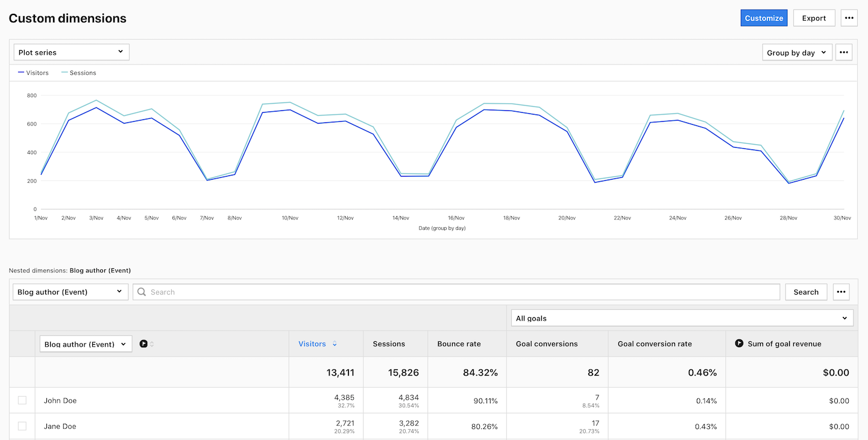868x440 pixels.
Task: Click total sessions value 15,826
Action: (x=404, y=372)
